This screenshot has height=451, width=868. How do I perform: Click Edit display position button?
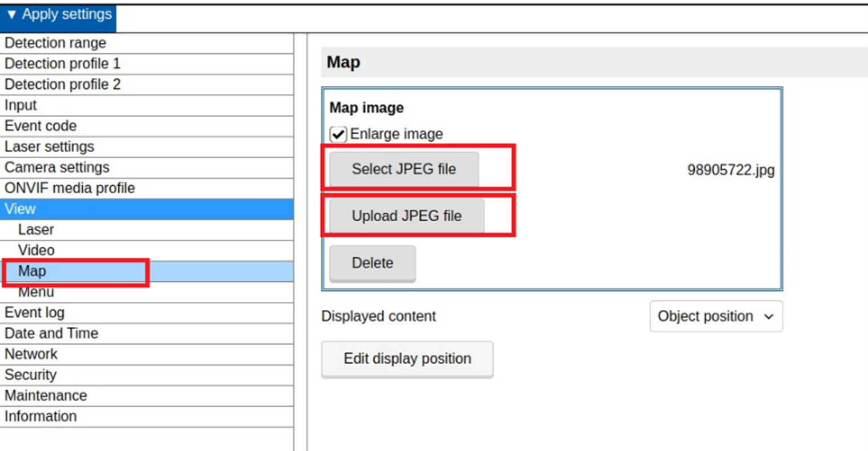(x=407, y=359)
